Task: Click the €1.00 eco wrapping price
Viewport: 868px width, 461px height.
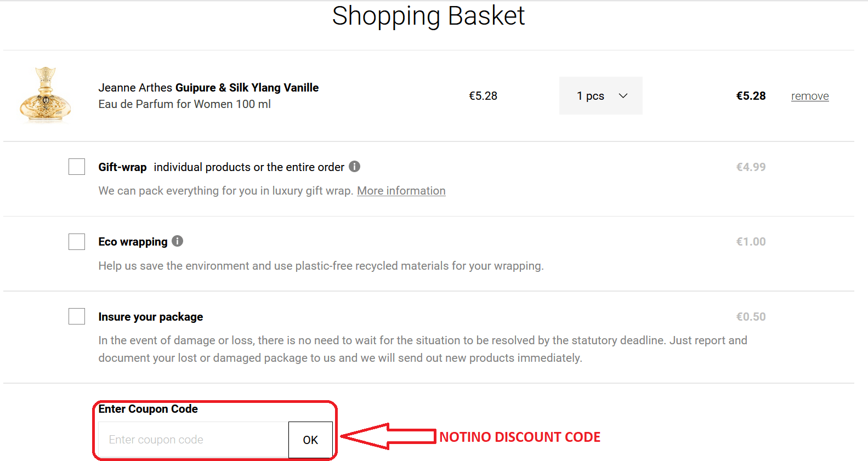Action: point(751,241)
